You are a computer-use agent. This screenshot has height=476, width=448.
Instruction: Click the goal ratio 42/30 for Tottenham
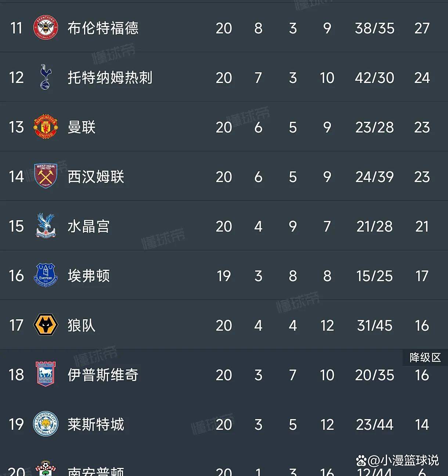[374, 77]
